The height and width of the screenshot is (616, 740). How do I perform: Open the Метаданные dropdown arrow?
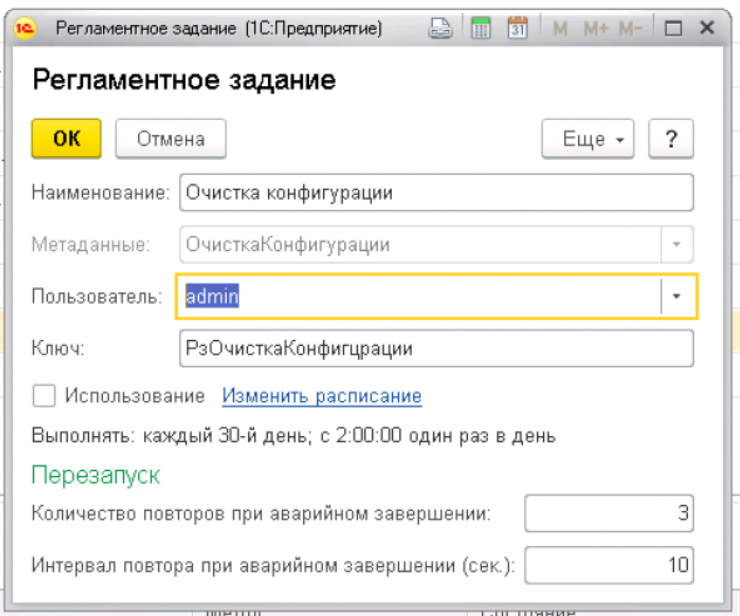[x=677, y=245]
